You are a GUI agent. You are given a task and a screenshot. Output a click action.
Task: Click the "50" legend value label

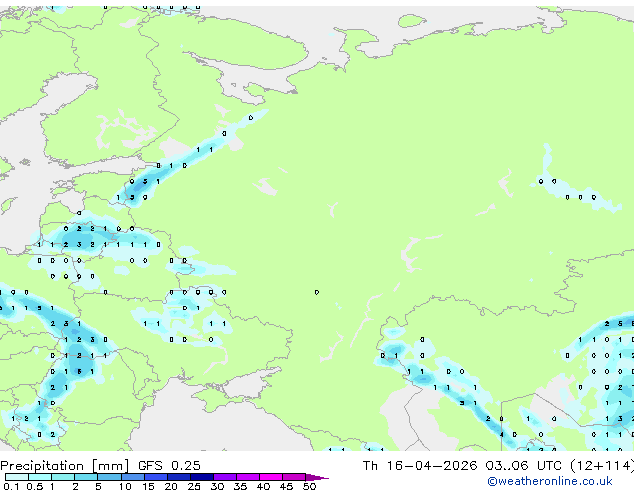[x=309, y=486]
